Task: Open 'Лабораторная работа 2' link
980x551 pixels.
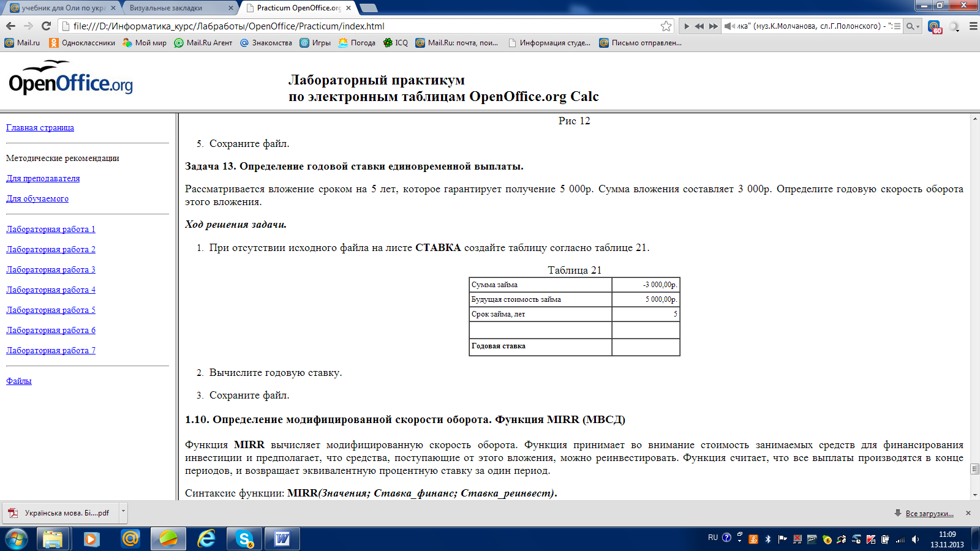Action: point(51,249)
